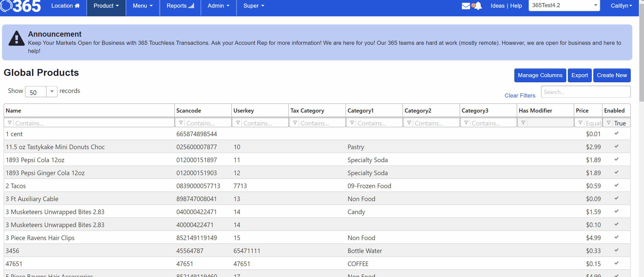Click the Enabled filter funnel icon
Viewport: 644px width, 277px height.
609,123
